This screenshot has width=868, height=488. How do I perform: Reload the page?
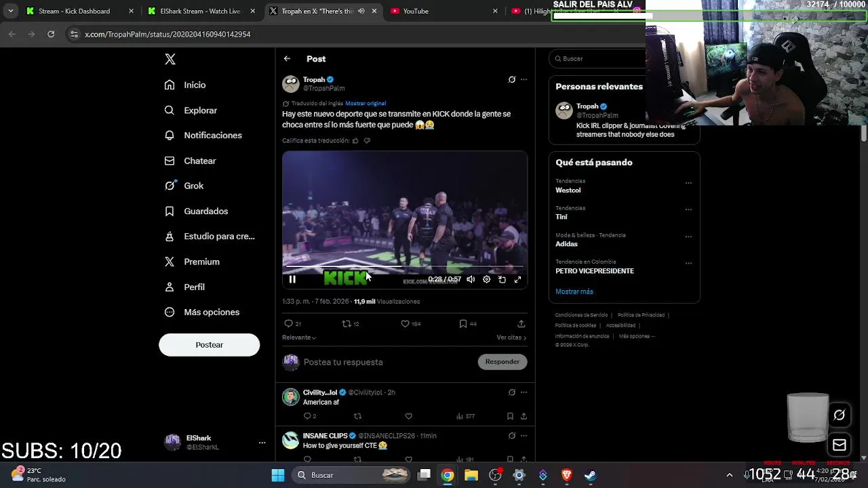(x=51, y=34)
